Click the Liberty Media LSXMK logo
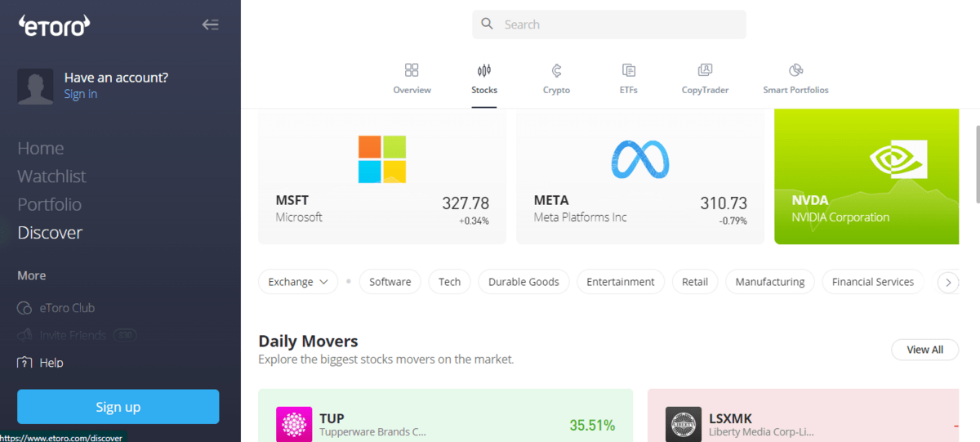980x442 pixels. click(x=683, y=424)
